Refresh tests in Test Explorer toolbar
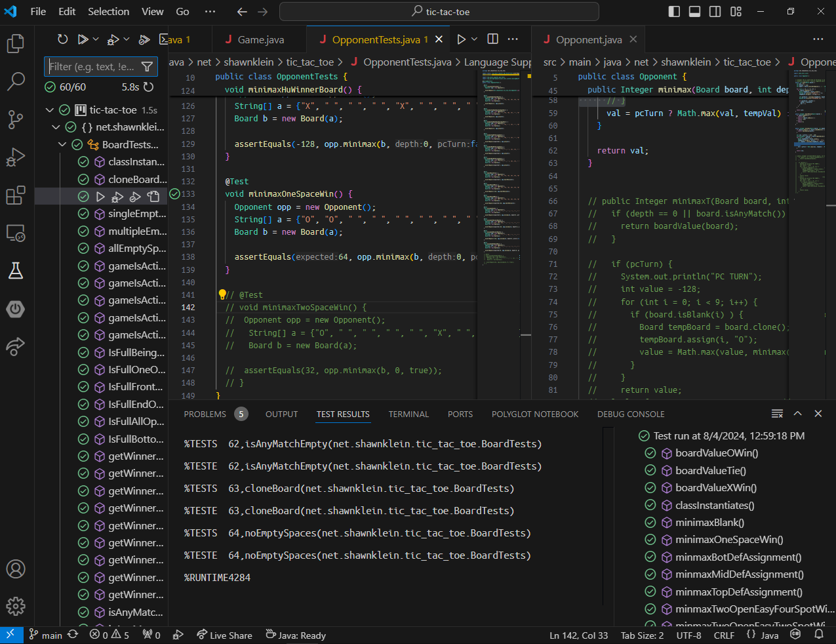 62,39
